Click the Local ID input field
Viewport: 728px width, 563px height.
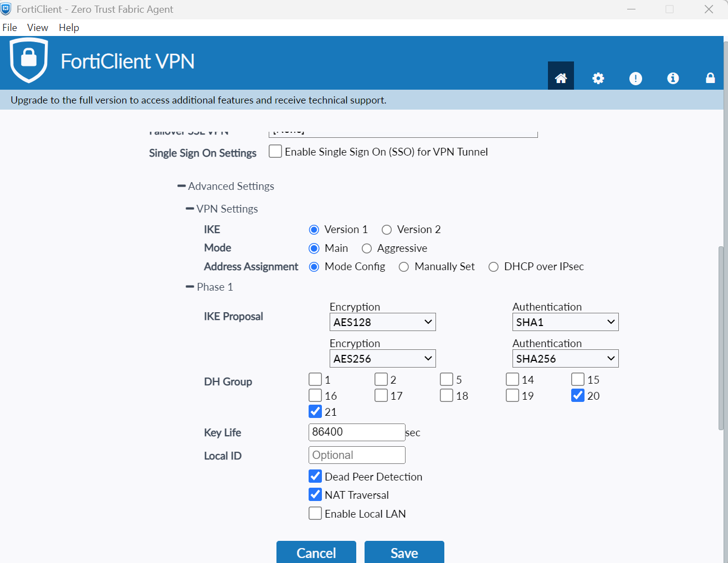click(357, 455)
